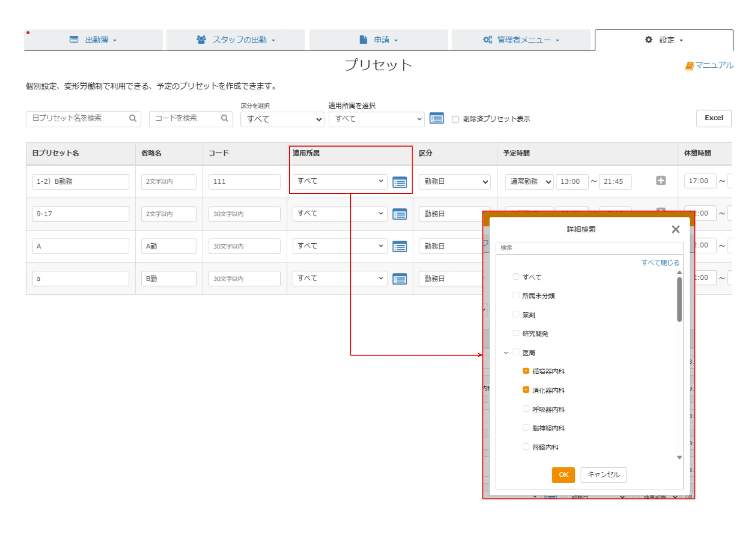Open department list icon beside filter dropdown
Viewport: 747px width, 560px height.
[436, 119]
